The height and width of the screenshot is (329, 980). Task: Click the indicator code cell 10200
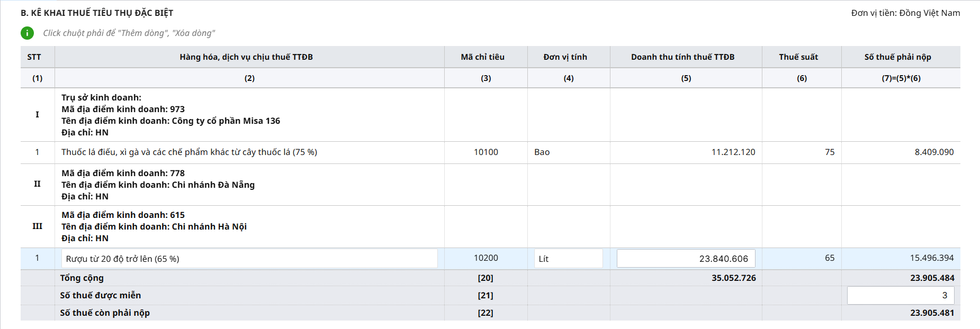(485, 258)
